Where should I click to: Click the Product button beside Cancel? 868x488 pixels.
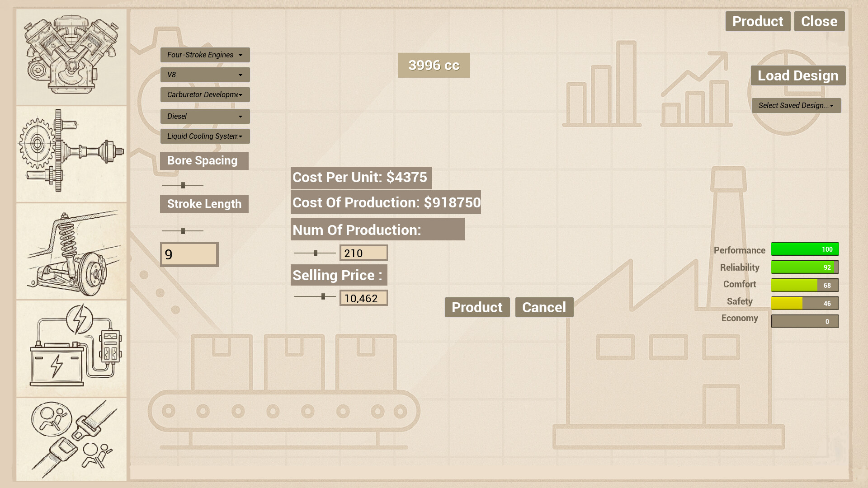[x=477, y=307]
